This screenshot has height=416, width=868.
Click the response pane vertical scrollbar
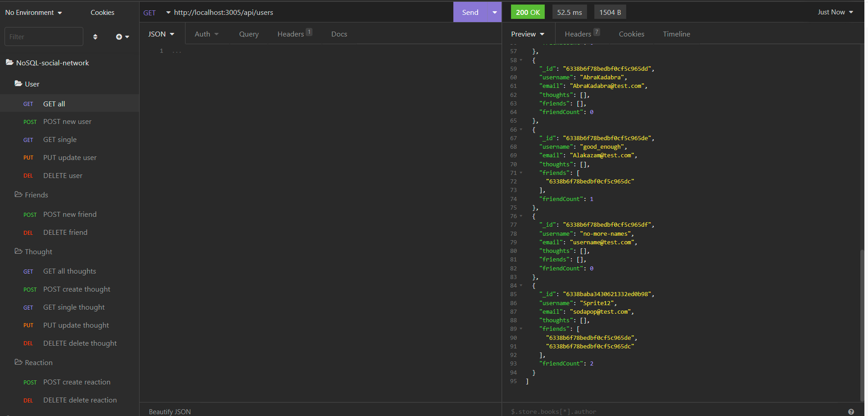click(x=862, y=325)
